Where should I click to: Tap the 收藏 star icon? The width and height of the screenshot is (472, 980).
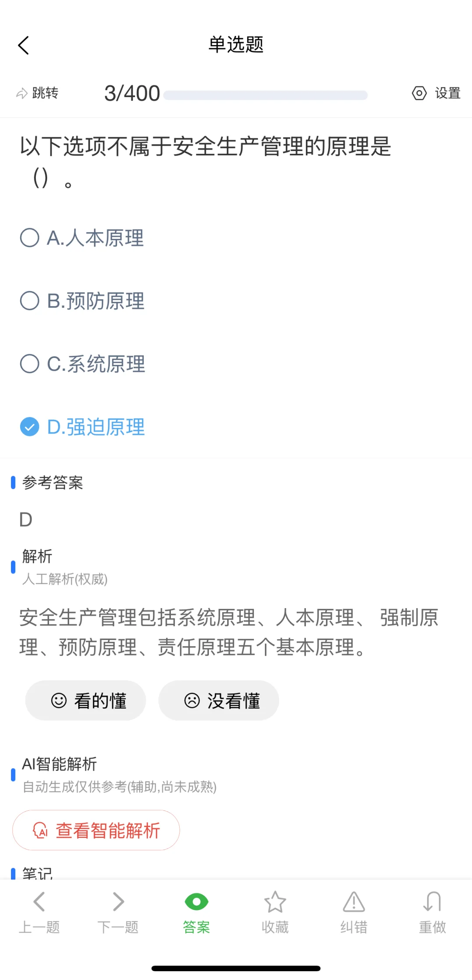pos(275,902)
